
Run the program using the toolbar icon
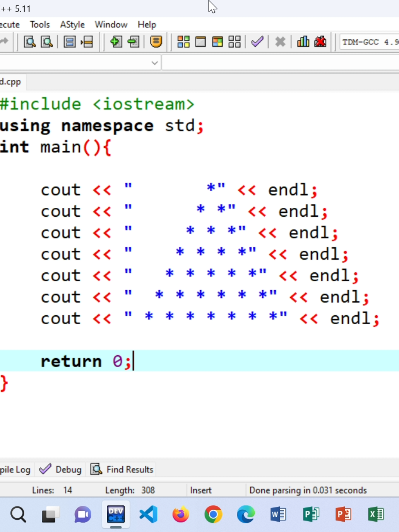[200, 42]
